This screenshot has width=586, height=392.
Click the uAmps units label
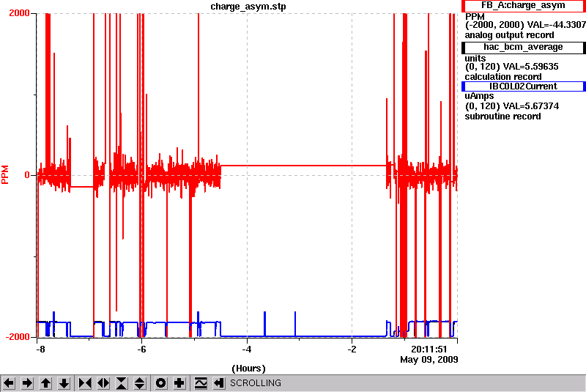click(479, 96)
